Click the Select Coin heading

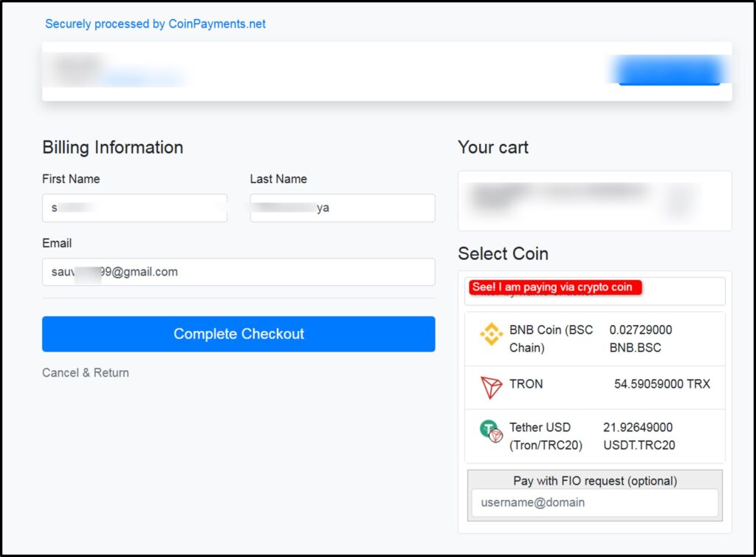coord(503,253)
